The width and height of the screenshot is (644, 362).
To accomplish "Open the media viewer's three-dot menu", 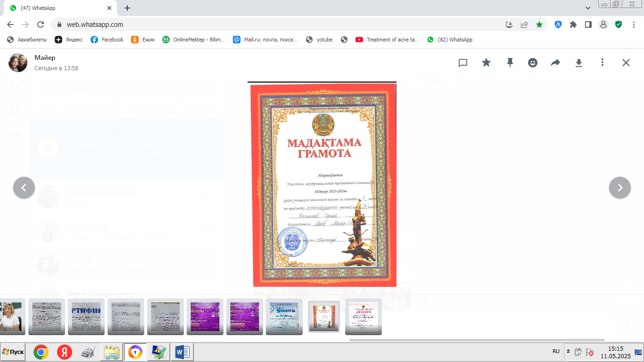I will pos(603,63).
